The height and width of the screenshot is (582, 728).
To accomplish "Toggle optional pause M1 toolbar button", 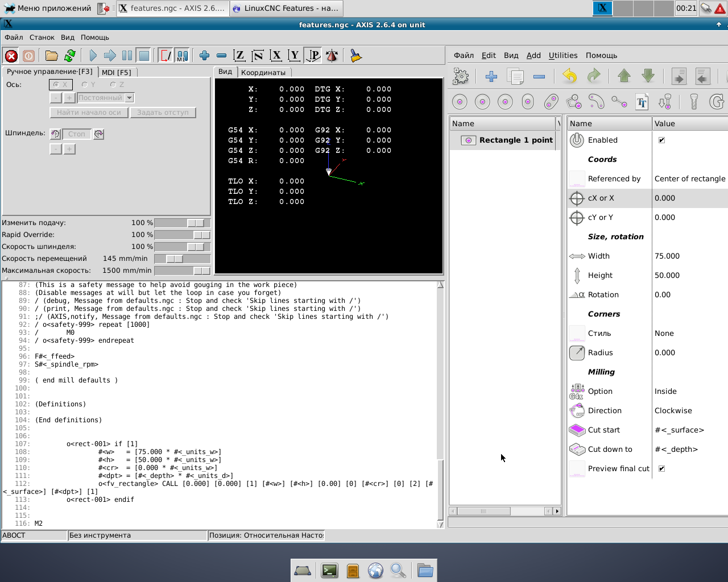I will pyautogui.click(x=182, y=56).
